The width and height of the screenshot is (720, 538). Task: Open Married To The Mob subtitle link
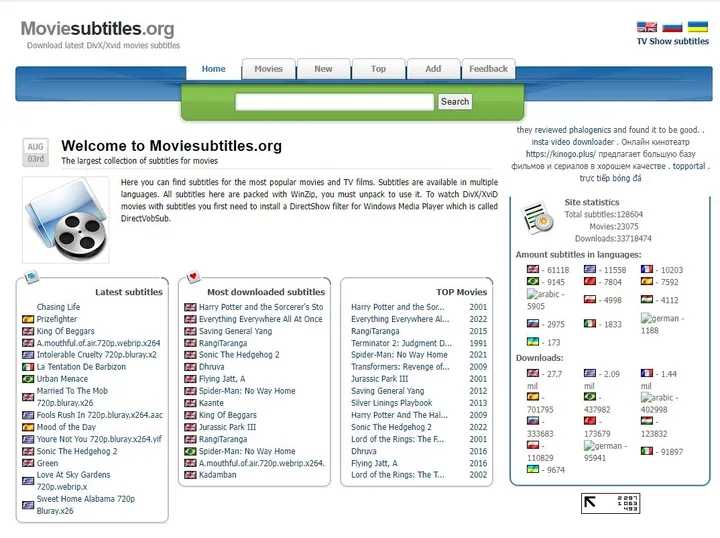pyautogui.click(x=72, y=397)
